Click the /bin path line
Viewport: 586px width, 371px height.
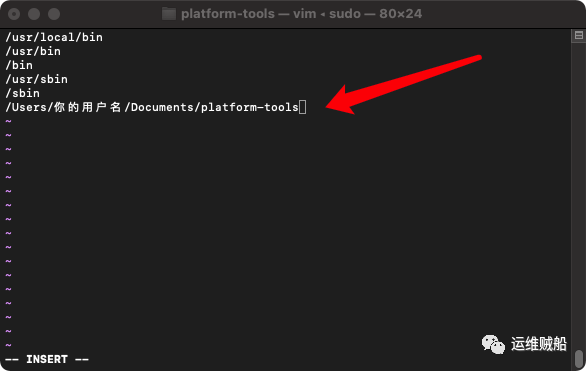pyautogui.click(x=19, y=65)
